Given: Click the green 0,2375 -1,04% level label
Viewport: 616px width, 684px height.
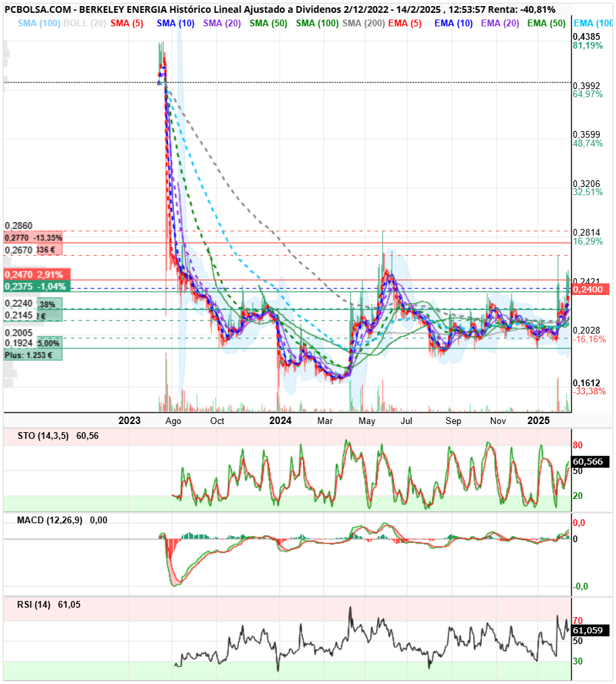Looking at the screenshot, I should (x=36, y=286).
